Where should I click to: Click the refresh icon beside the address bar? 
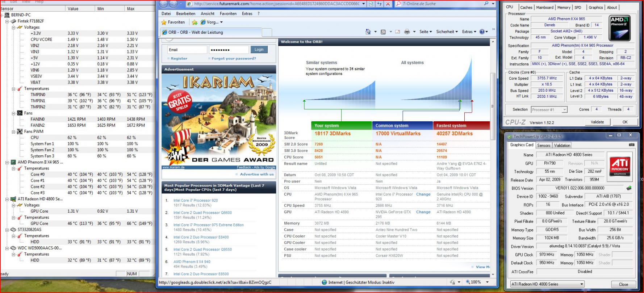[380, 4]
